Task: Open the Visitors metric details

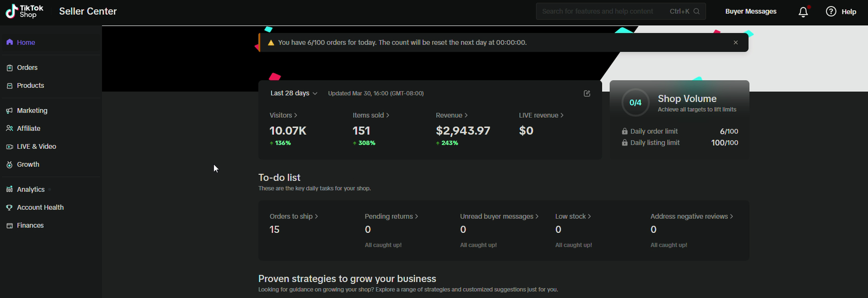Action: click(283, 115)
